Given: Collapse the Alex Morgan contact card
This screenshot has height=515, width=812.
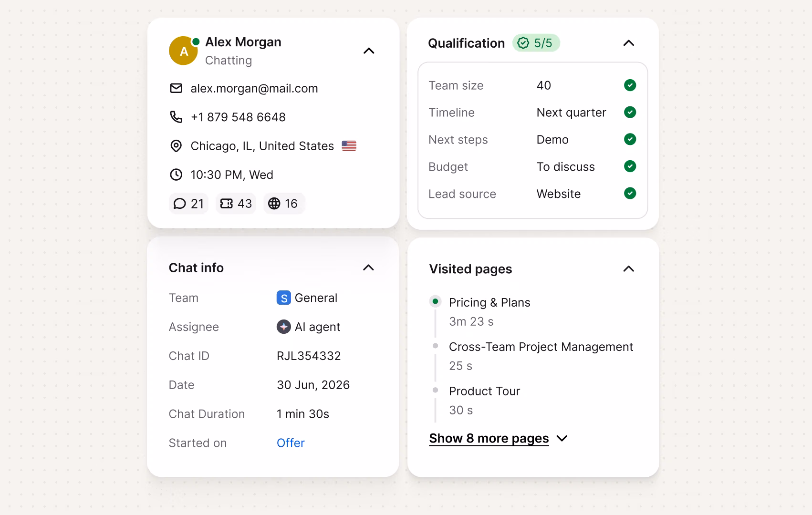Looking at the screenshot, I should point(369,51).
